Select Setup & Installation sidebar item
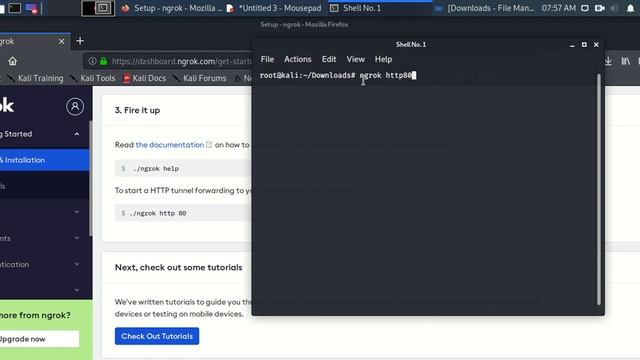 (x=44, y=160)
